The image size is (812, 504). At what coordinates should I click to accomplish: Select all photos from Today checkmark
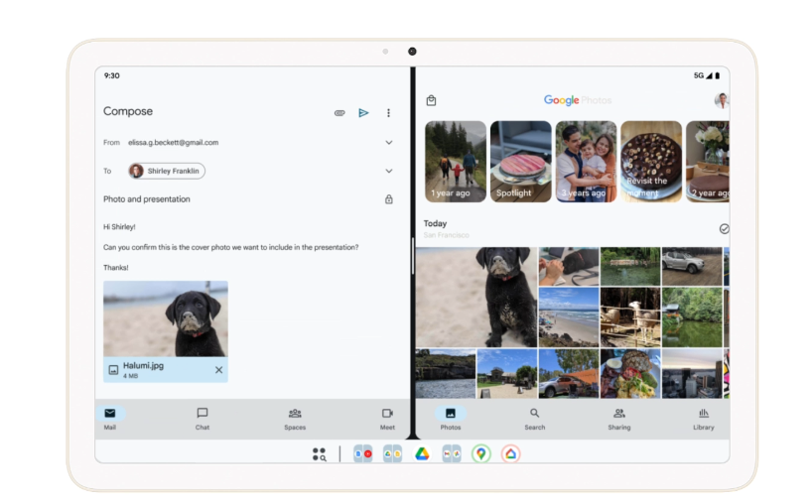pyautogui.click(x=724, y=228)
